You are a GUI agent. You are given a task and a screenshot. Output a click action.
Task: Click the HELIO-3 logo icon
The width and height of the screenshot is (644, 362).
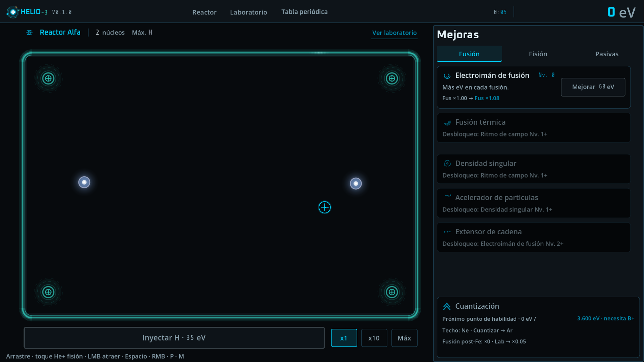(x=13, y=12)
